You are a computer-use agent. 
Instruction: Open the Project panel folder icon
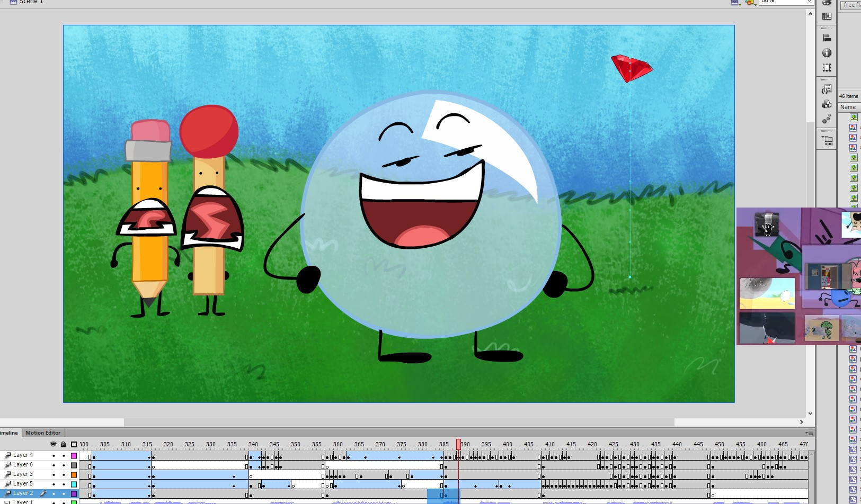tap(827, 141)
